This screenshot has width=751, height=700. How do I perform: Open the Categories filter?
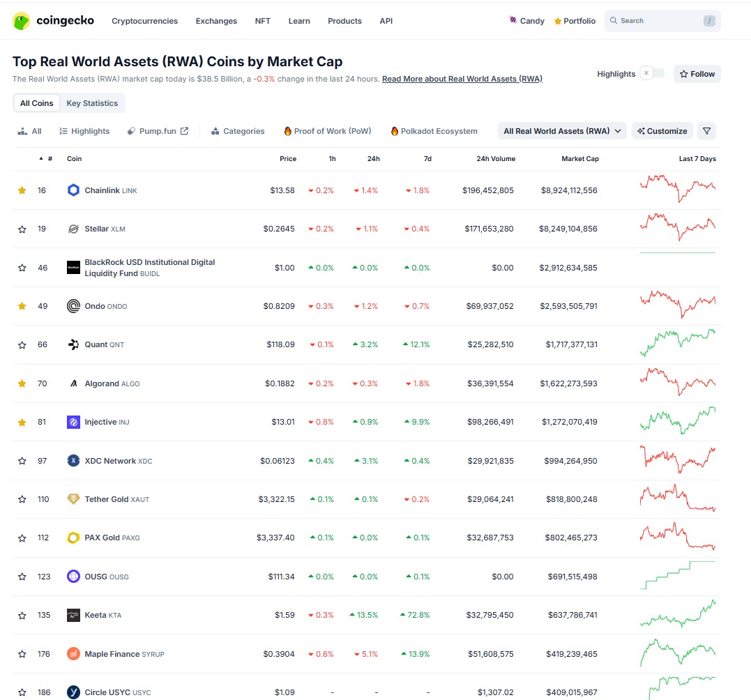[238, 131]
